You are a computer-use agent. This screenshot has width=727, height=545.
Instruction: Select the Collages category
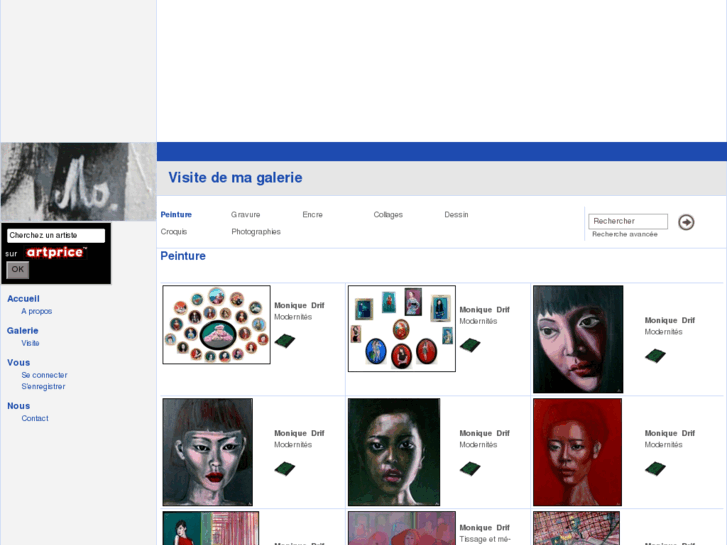click(x=388, y=215)
